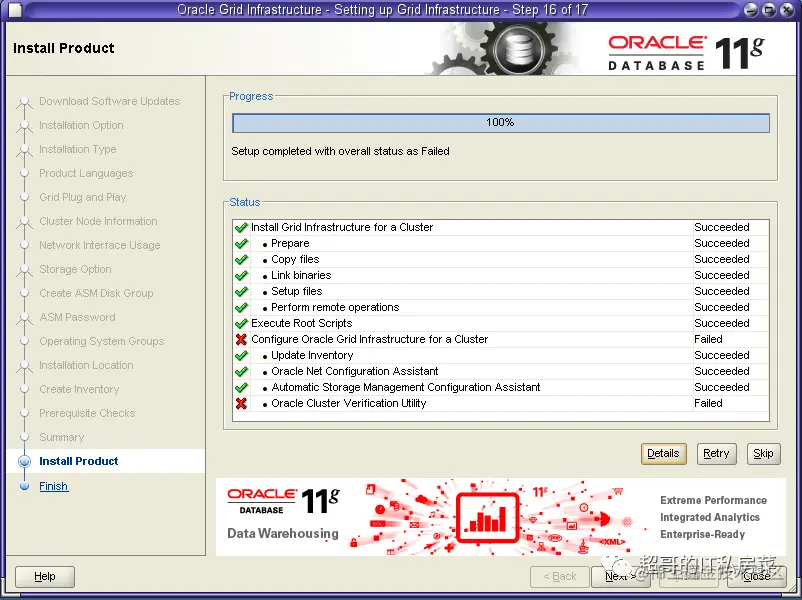Select the Oracle Net Configuration Assistant text
Image resolution: width=802 pixels, height=600 pixels.
click(x=354, y=371)
